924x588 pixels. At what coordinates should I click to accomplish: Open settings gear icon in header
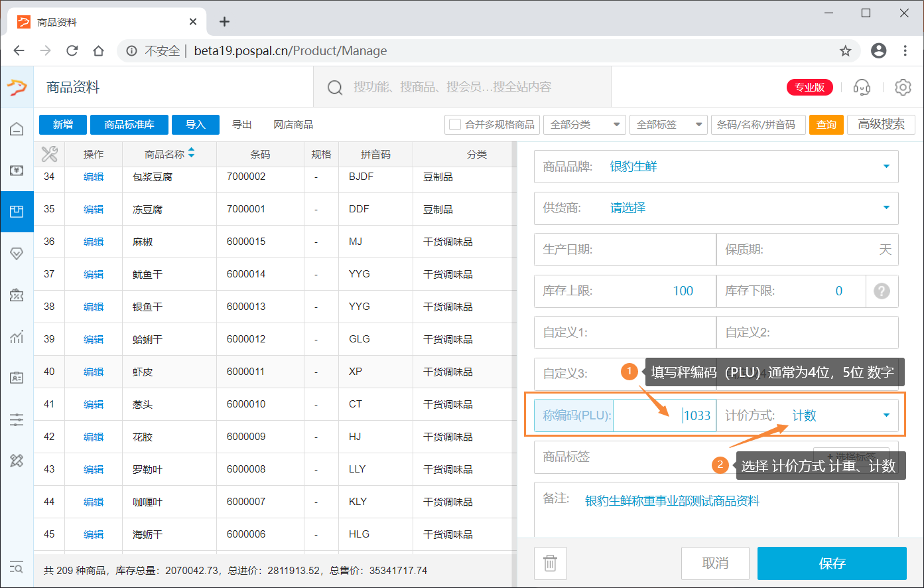[x=903, y=87]
